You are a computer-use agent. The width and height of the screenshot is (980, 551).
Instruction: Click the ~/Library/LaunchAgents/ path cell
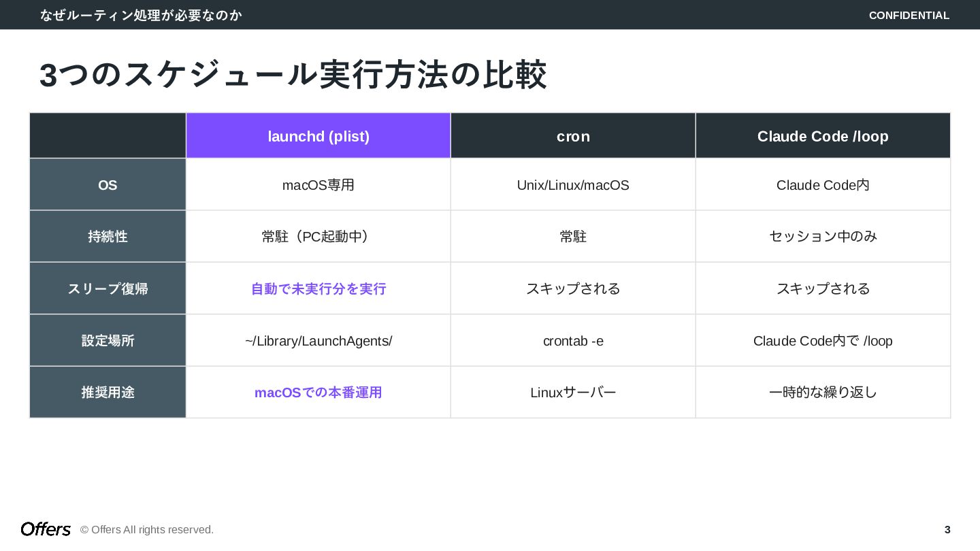[x=318, y=341]
